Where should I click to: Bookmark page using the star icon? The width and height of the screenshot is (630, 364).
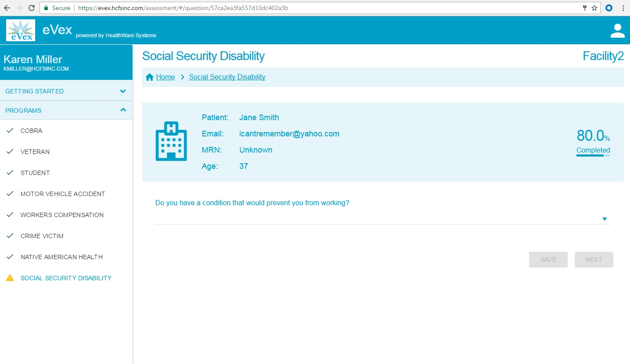[594, 8]
